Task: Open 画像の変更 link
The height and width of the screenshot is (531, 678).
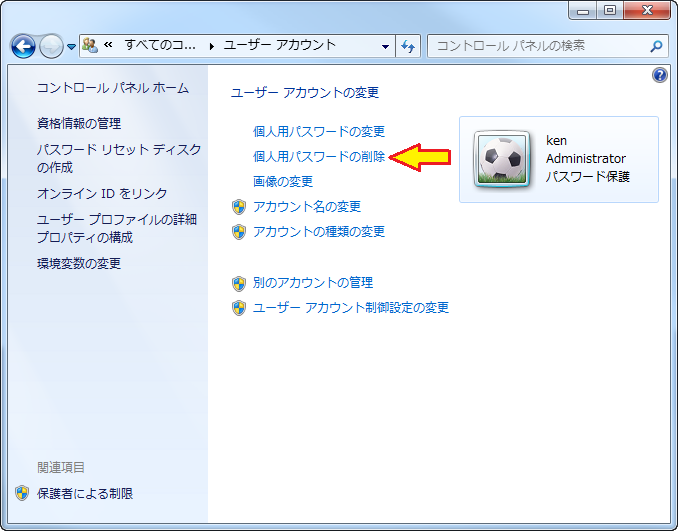Action: tap(282, 181)
